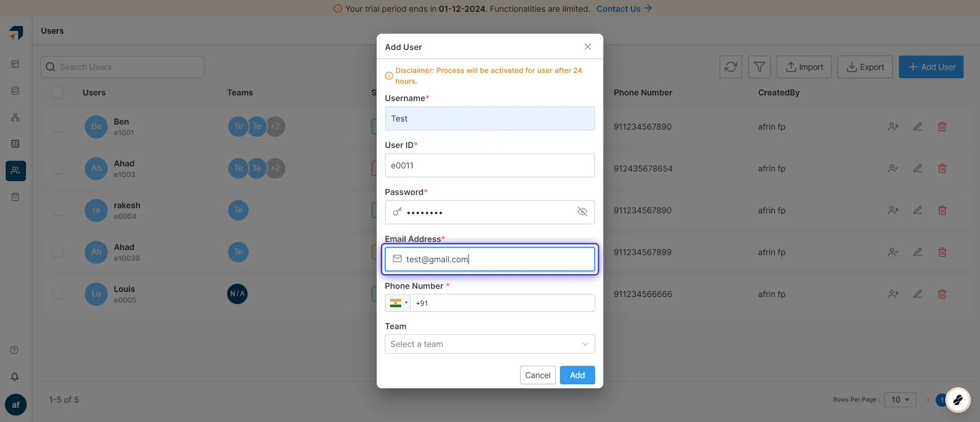980x422 pixels.
Task: Close the Add User dialog
Action: coord(587,46)
